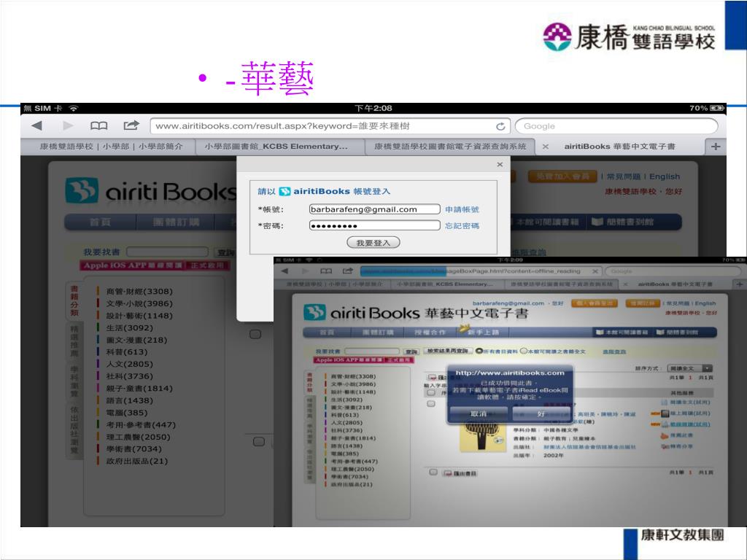Image resolution: width=747 pixels, height=560 pixels.
Task: Select category 設計‧藝術(1148) in main list
Action: (x=139, y=316)
